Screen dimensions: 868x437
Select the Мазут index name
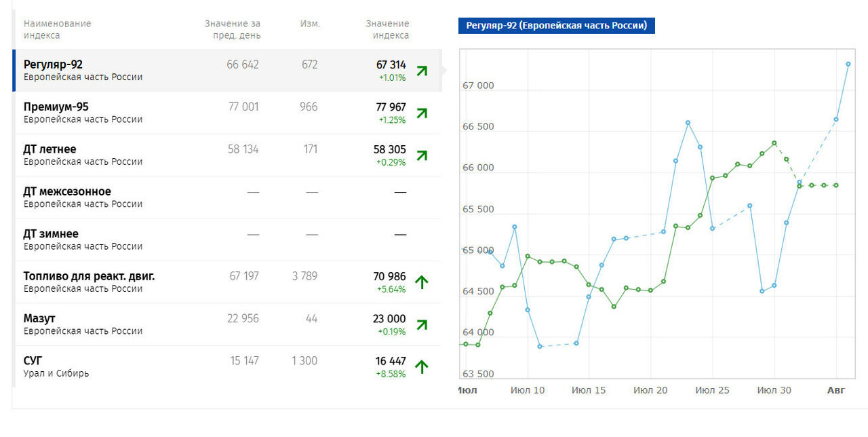coord(39,318)
